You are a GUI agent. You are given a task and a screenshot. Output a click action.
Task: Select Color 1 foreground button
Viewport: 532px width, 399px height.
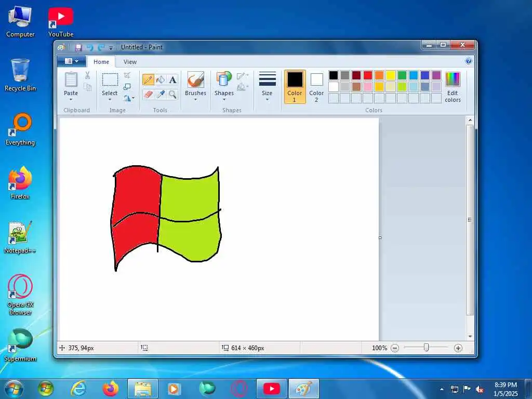(x=295, y=87)
